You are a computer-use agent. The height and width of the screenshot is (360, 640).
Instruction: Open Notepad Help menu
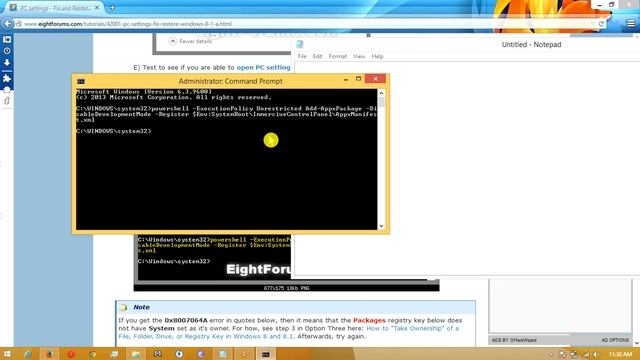378,56
